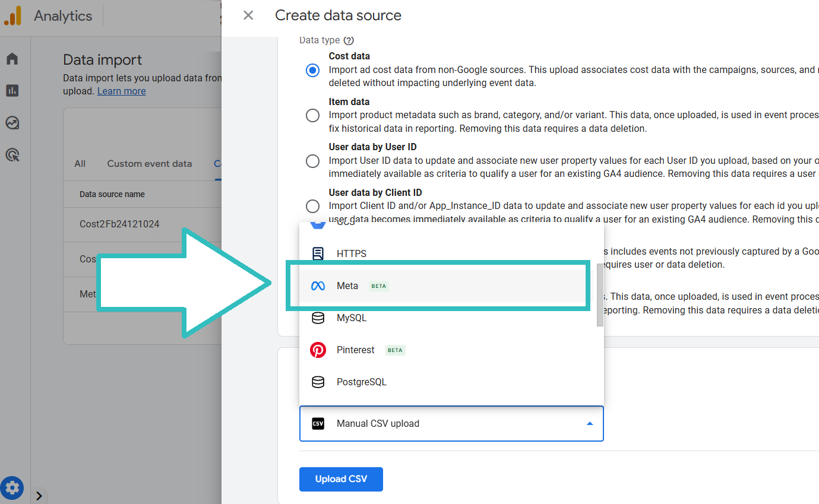
Task: Choose PostgreSQL from the source list
Action: click(361, 382)
